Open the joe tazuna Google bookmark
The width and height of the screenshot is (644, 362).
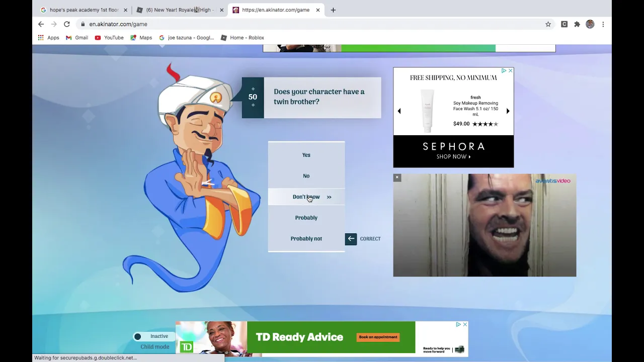(x=186, y=38)
